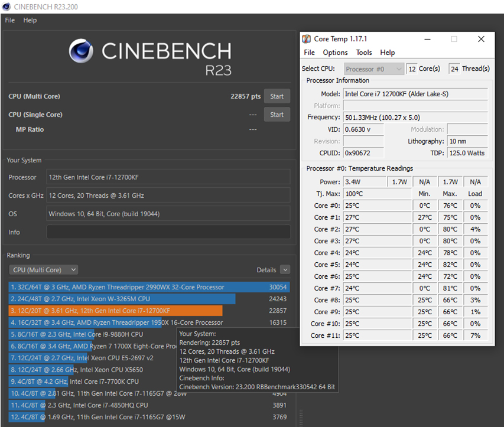The height and width of the screenshot is (427, 504).
Task: Select the Intel Xeon W-3265M ranking row
Action: (149, 299)
